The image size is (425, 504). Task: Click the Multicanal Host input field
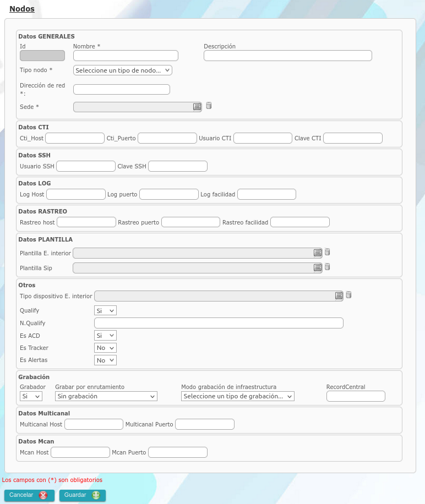pos(94,424)
